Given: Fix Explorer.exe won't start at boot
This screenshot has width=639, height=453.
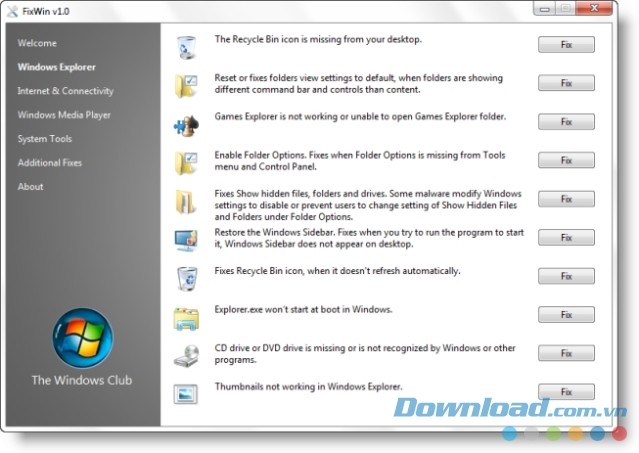Looking at the screenshot, I should point(566,314).
